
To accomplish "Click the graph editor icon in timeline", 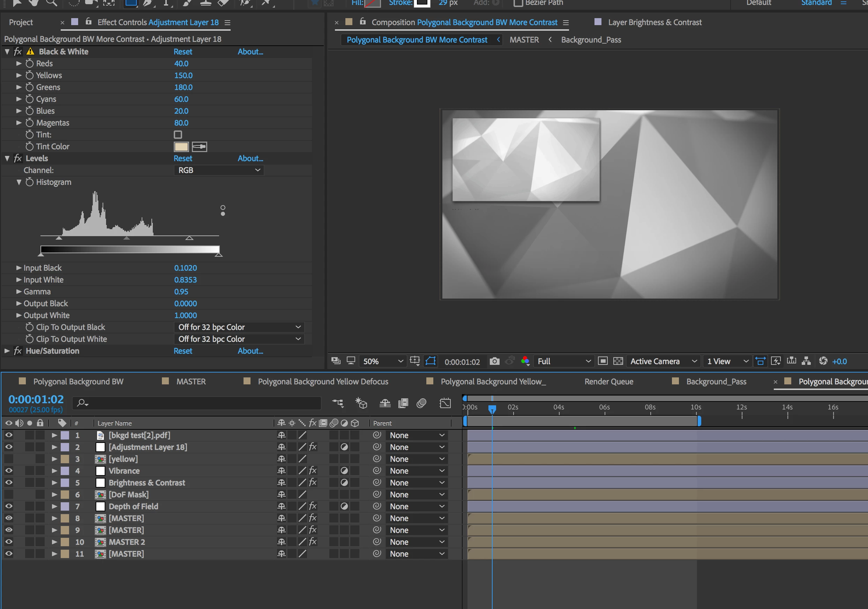I will [446, 403].
